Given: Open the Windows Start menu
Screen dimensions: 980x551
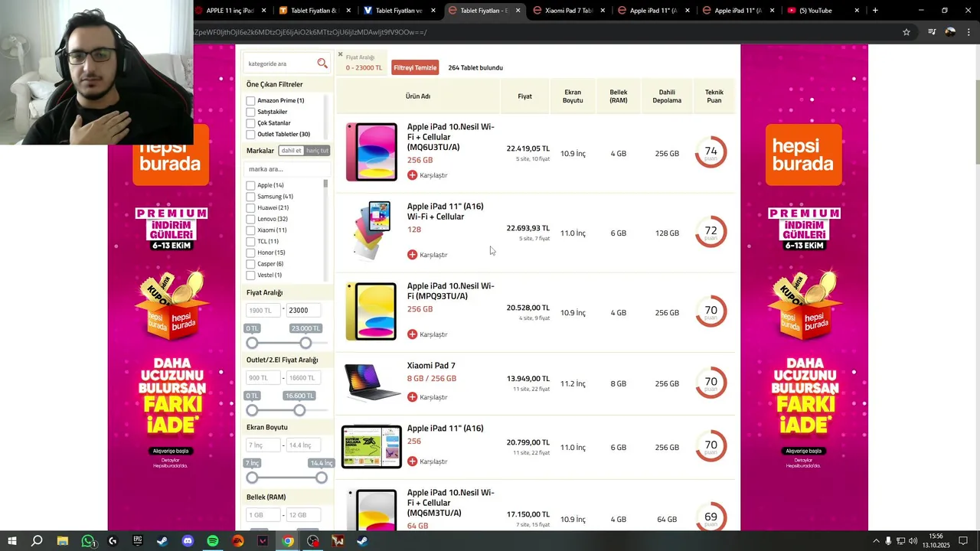Looking at the screenshot, I should click(12, 541).
